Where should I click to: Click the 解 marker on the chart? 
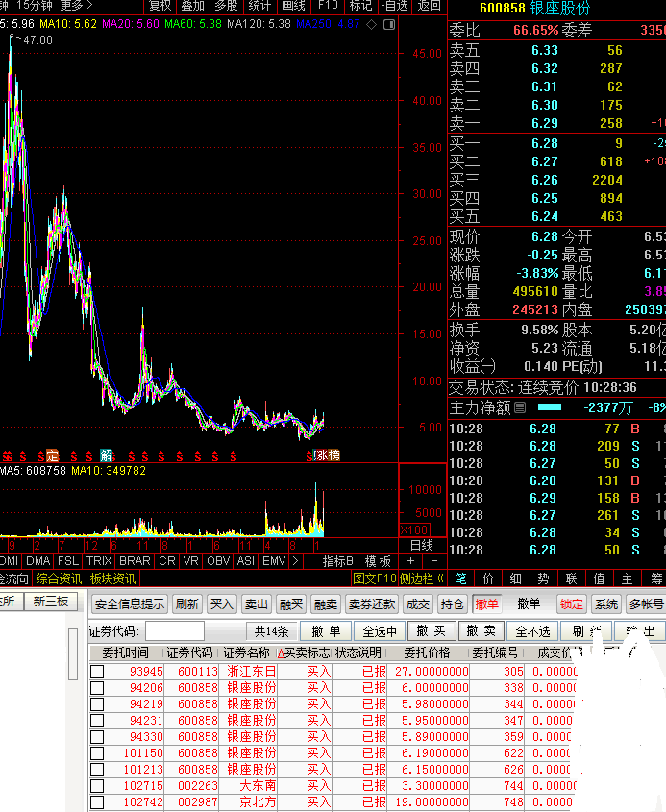click(106, 455)
